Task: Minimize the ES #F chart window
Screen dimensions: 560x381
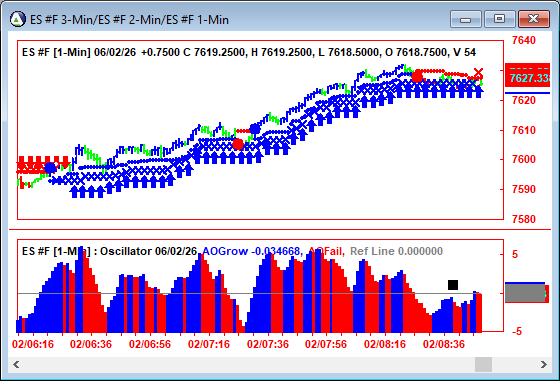Action: (466, 19)
